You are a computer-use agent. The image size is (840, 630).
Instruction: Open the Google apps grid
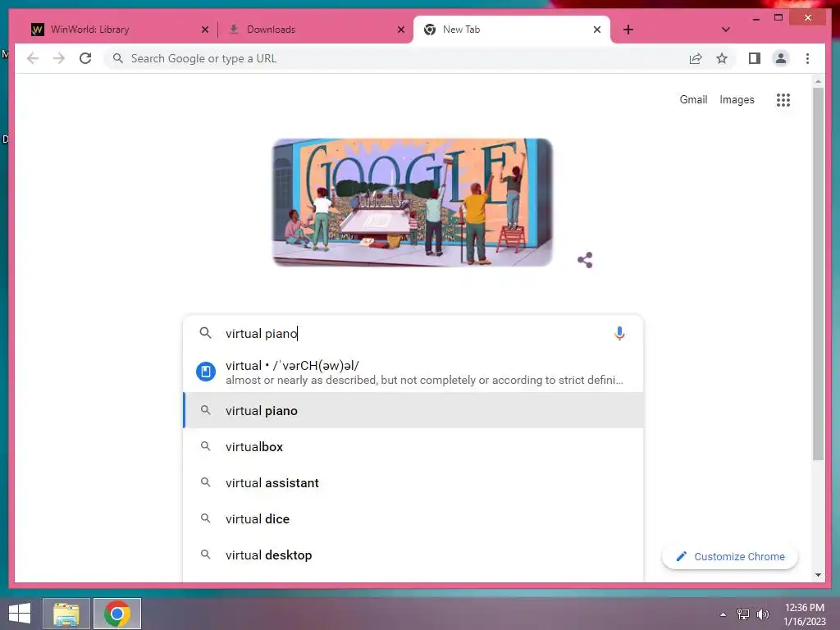(783, 99)
